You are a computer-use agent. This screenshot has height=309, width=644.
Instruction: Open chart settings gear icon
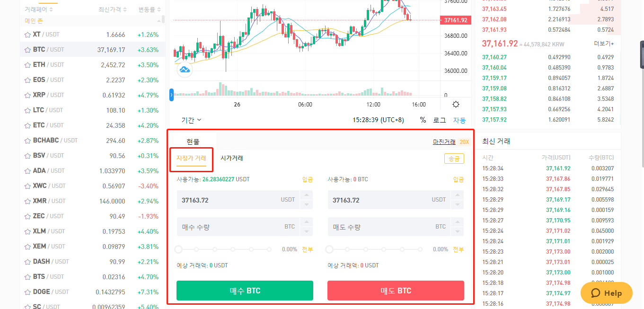[x=456, y=105]
